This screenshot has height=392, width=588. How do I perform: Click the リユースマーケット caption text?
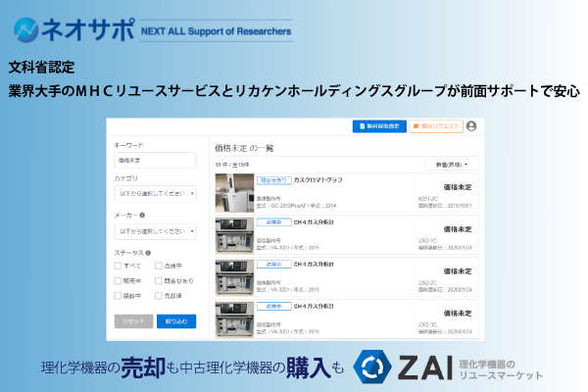[501, 375]
